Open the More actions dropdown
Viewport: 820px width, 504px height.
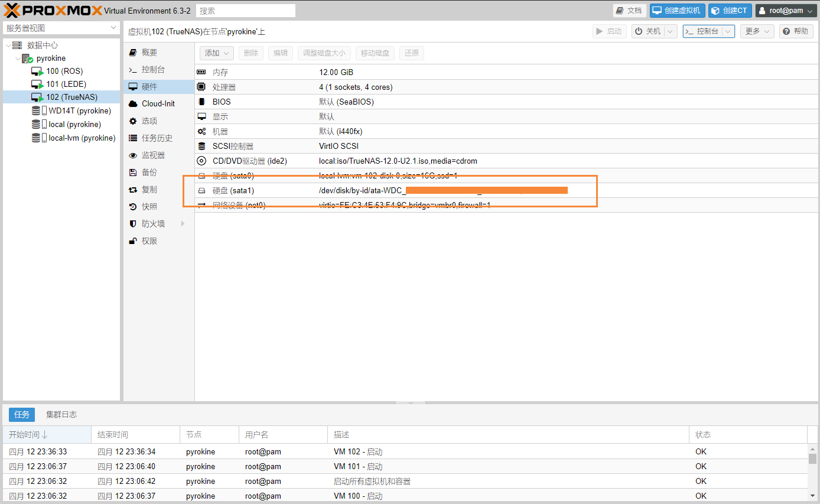click(757, 31)
